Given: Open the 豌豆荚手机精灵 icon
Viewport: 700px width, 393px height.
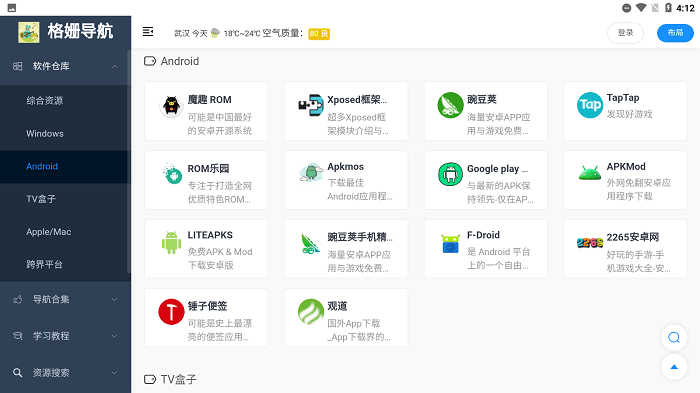Looking at the screenshot, I should coord(310,244).
